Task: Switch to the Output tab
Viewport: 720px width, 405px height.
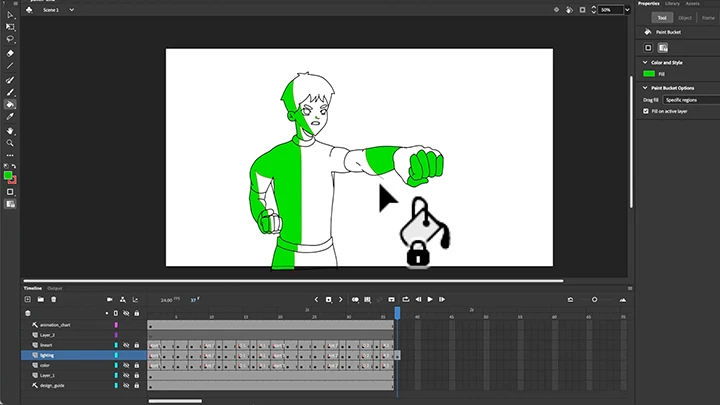Action: tap(55, 288)
